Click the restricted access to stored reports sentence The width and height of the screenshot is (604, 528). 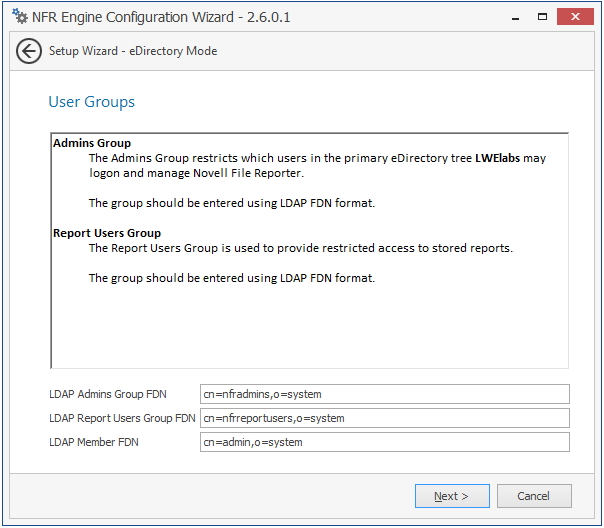tap(300, 248)
